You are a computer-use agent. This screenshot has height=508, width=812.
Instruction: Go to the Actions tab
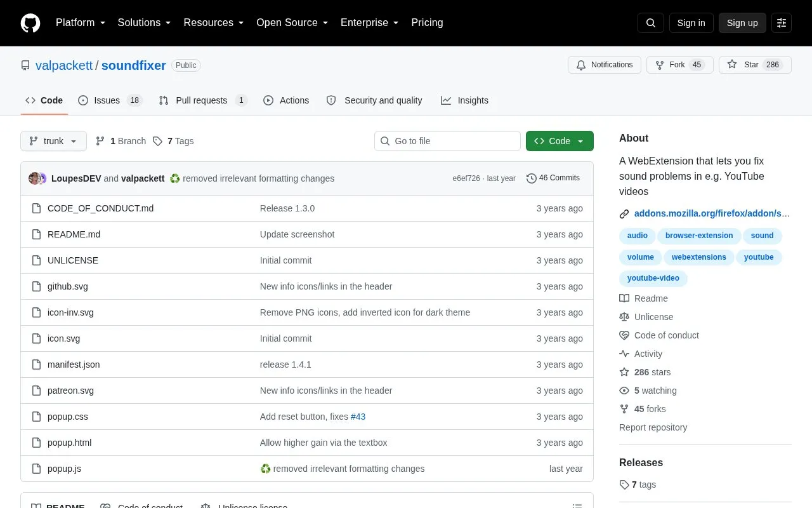pos(286,100)
